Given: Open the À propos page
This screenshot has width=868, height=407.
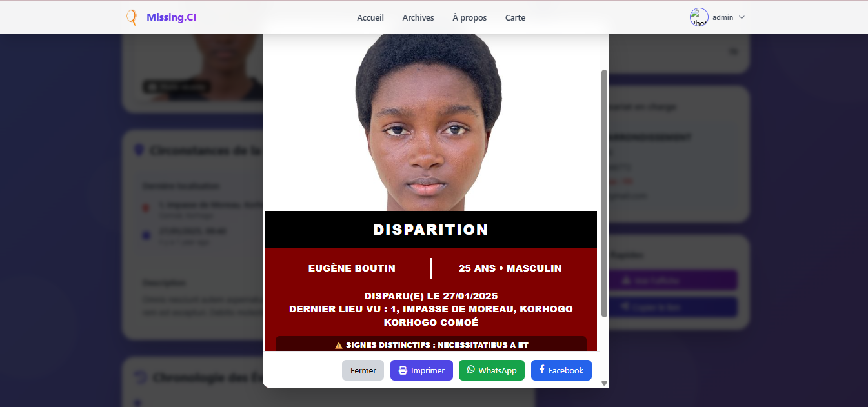Looking at the screenshot, I should click(x=470, y=18).
